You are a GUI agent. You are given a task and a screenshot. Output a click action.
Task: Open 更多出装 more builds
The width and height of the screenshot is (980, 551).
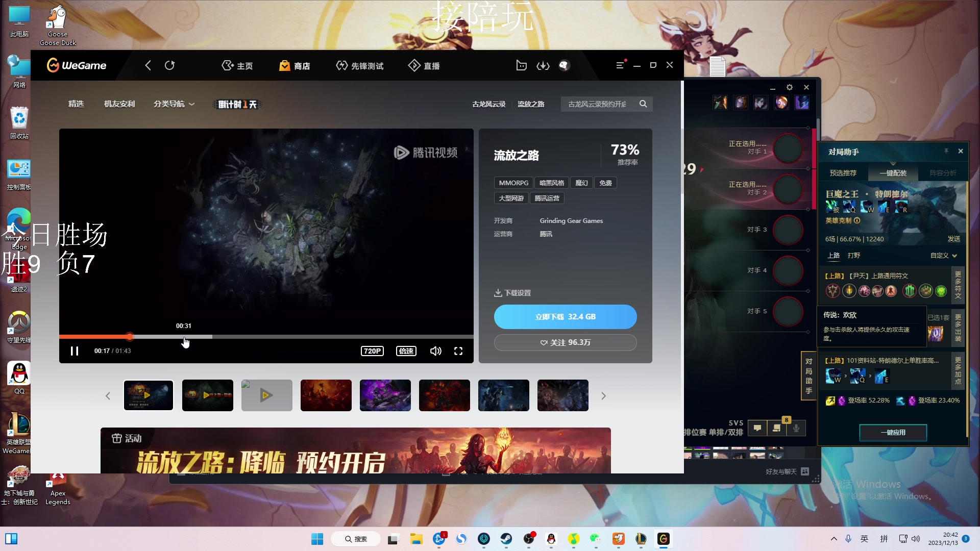pos(958,328)
